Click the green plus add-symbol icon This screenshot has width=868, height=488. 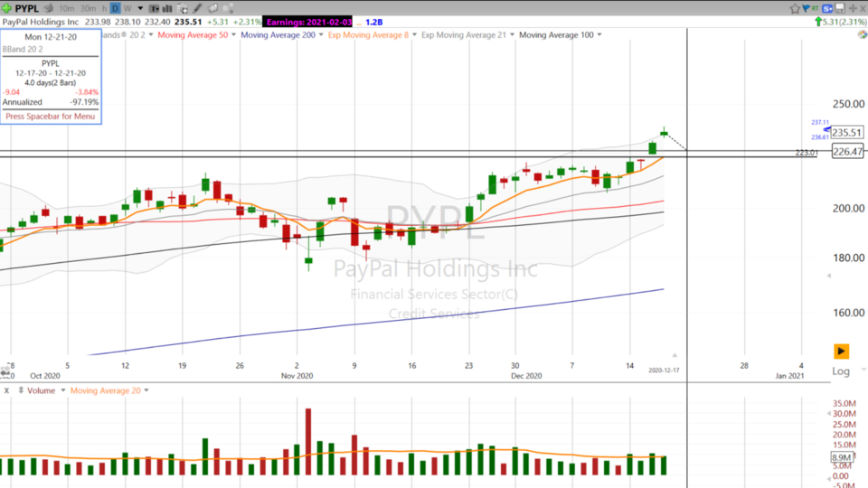click(6, 8)
